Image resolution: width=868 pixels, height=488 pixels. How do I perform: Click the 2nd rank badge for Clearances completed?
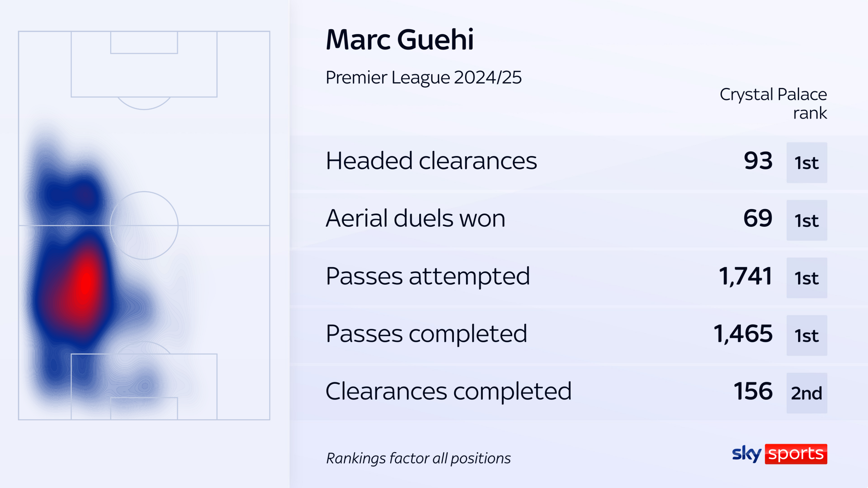(x=807, y=393)
